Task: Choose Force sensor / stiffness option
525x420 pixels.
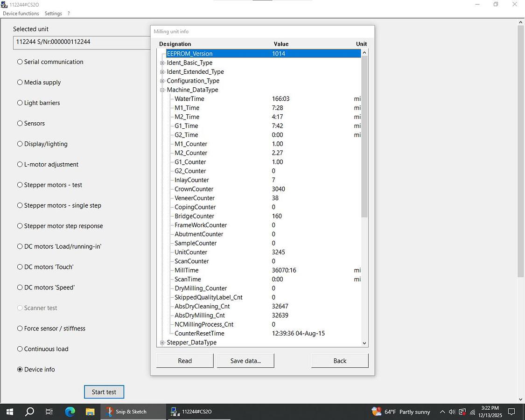Action: [20, 329]
